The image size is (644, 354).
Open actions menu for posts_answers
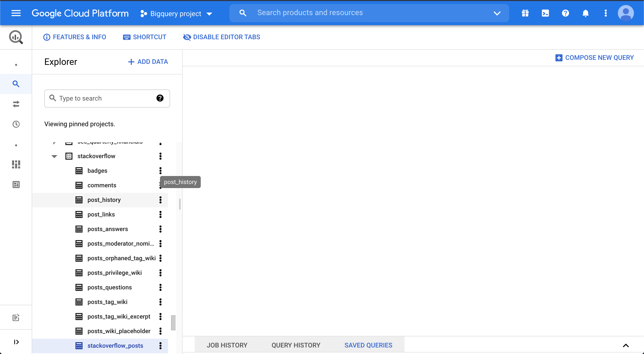(x=160, y=229)
